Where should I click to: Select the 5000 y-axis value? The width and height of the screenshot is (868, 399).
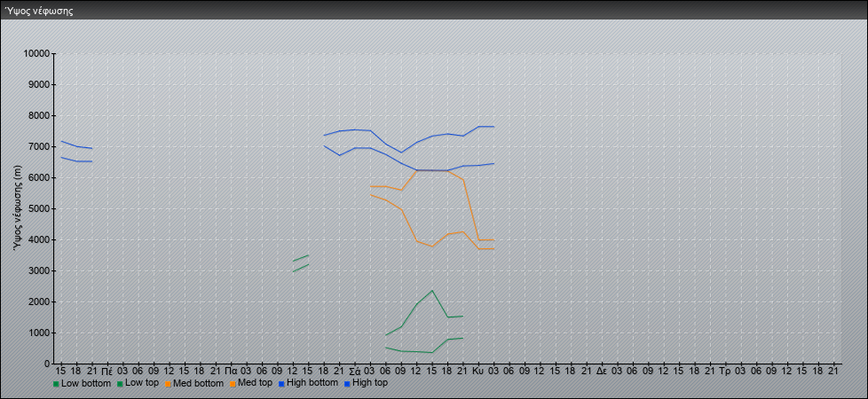[x=39, y=208]
